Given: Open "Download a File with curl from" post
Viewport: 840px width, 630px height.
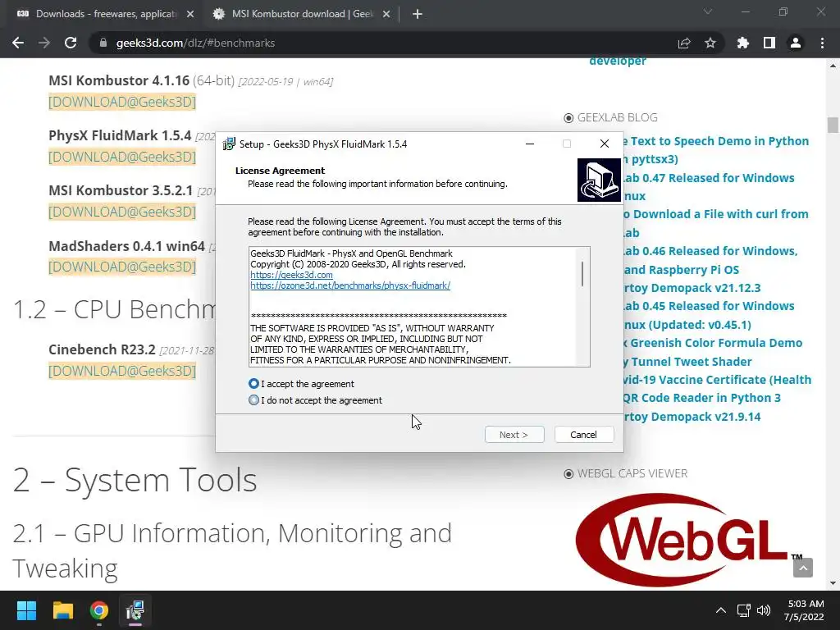Looking at the screenshot, I should [715, 214].
